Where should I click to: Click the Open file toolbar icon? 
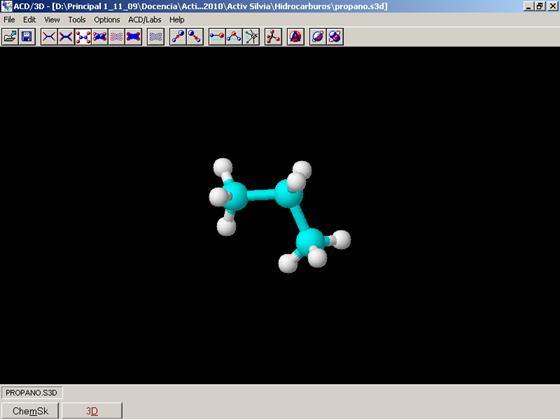(10, 37)
